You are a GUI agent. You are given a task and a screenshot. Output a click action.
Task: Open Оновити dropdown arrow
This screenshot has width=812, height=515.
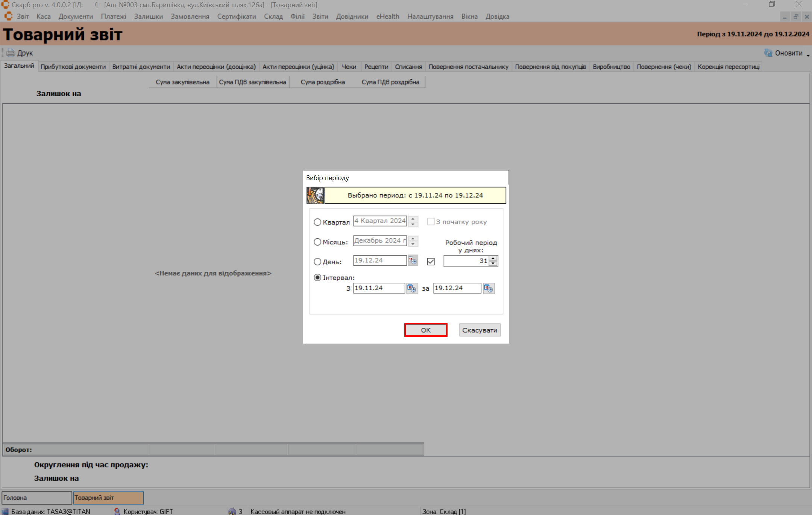coord(808,55)
